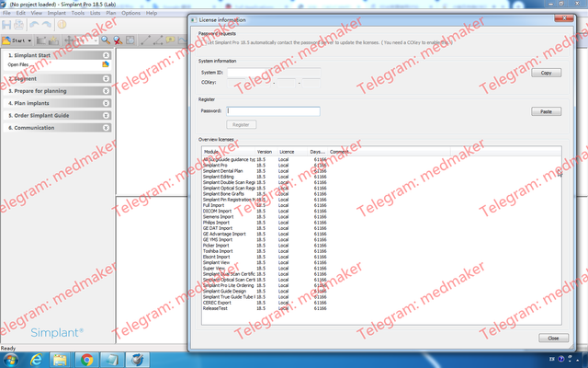Open Internet Explorer from the taskbar
The width and height of the screenshot is (588, 368).
(x=36, y=360)
